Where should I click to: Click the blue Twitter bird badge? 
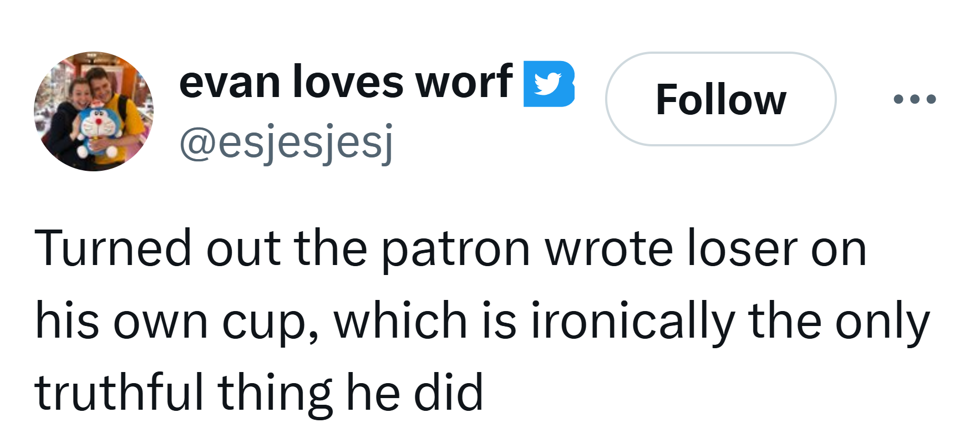click(x=549, y=84)
